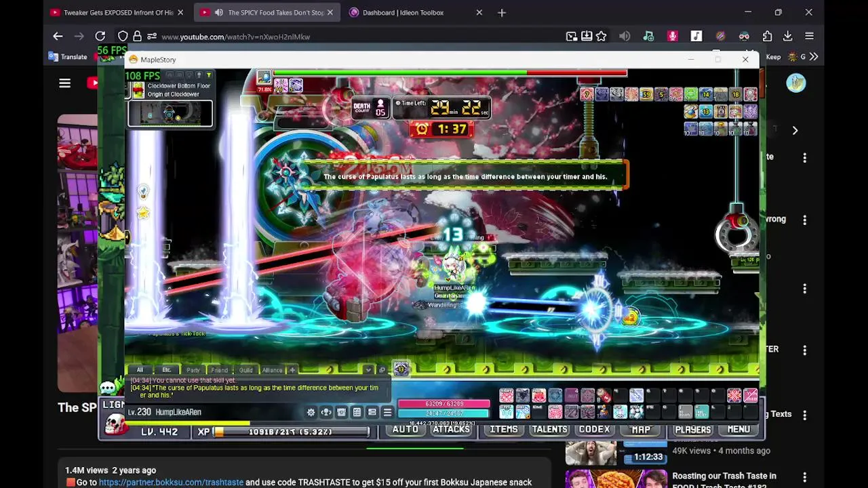Image resolution: width=868 pixels, height=488 pixels.
Task: Click the YouTube account avatar
Action: 796,83
